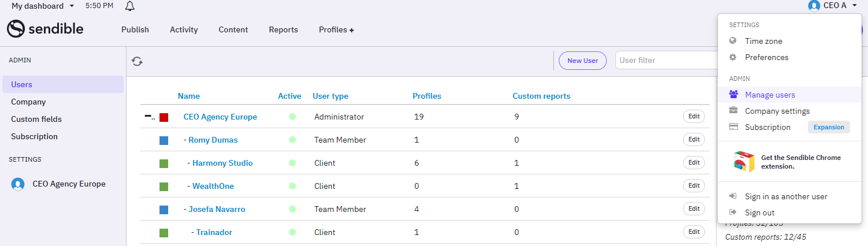Click the Company settings briefcase icon
Viewport: 868px width, 246px height.
pos(733,110)
